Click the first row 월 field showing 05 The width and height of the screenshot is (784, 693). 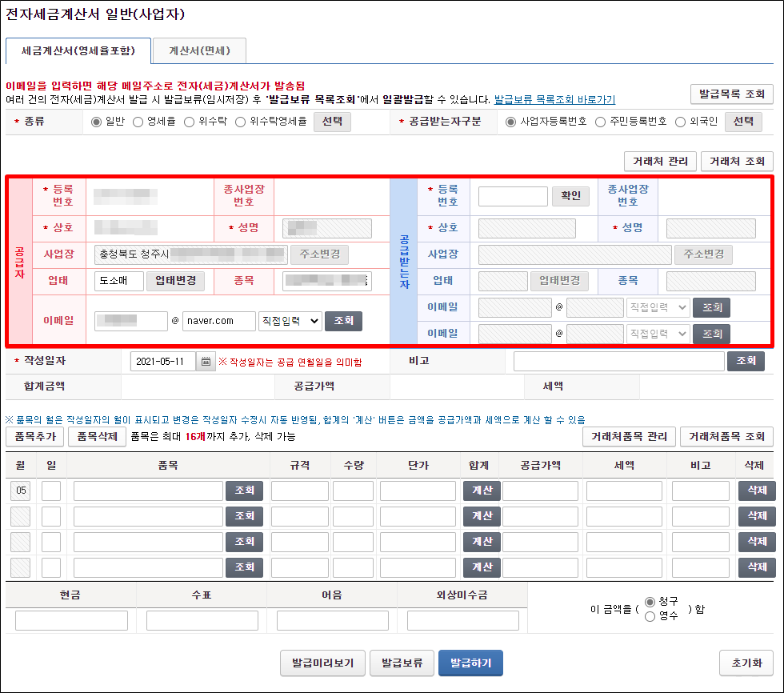(21, 491)
